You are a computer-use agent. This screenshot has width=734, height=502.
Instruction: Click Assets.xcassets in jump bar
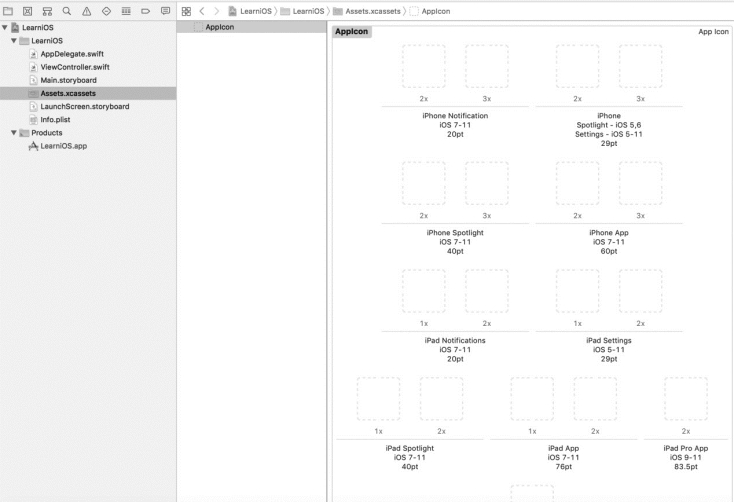pos(367,11)
